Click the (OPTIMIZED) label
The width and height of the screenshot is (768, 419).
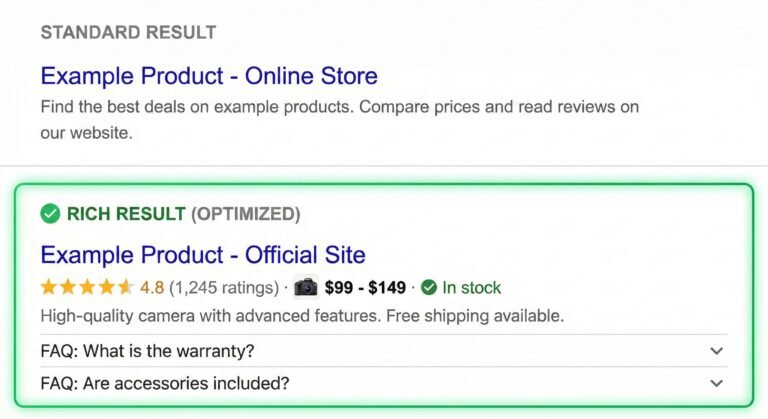(245, 213)
